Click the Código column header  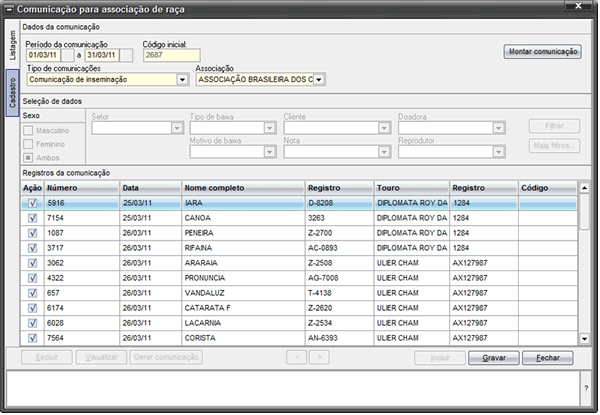(548, 188)
